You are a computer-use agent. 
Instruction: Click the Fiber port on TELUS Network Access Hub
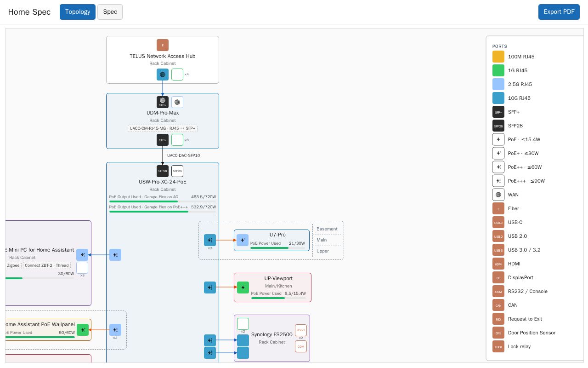pyautogui.click(x=163, y=45)
